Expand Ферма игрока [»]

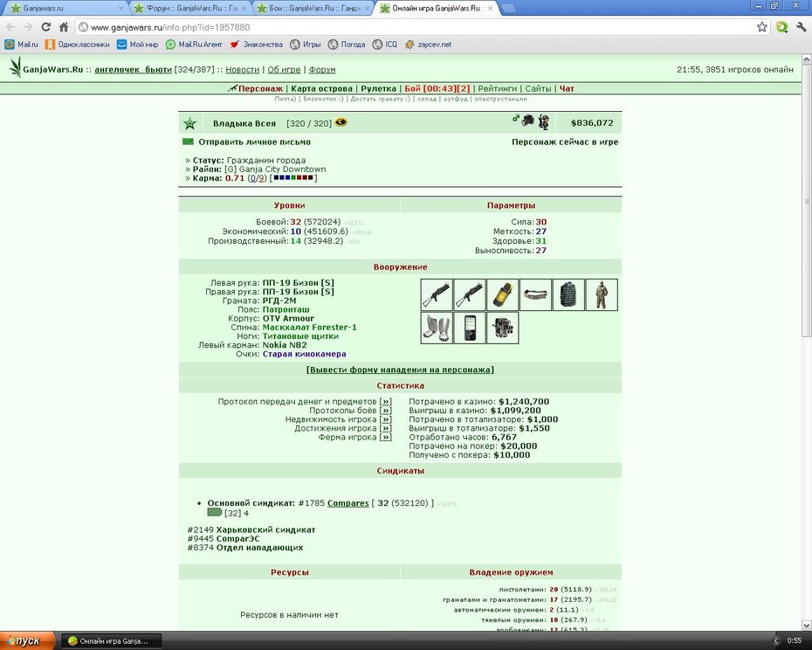pos(386,437)
